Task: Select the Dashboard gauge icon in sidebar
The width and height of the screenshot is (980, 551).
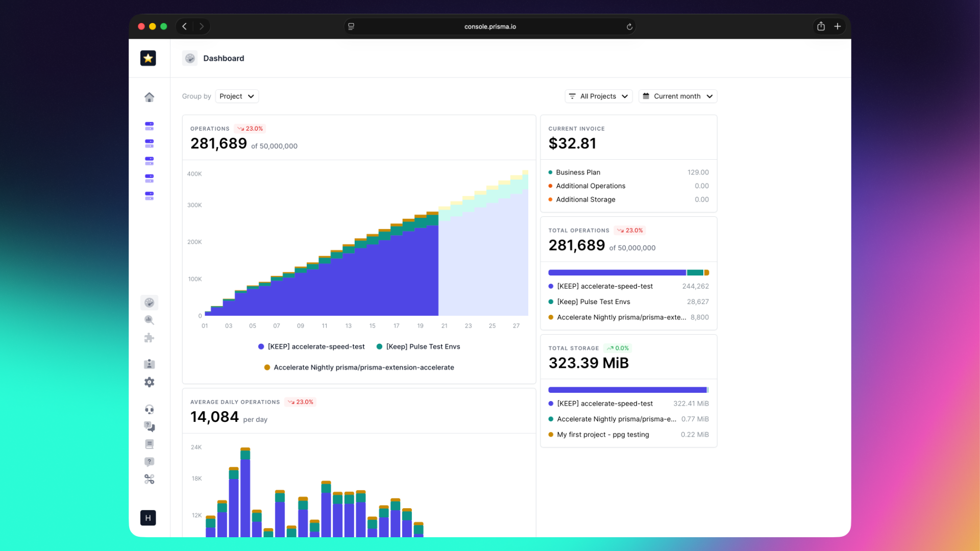Action: pos(149,302)
